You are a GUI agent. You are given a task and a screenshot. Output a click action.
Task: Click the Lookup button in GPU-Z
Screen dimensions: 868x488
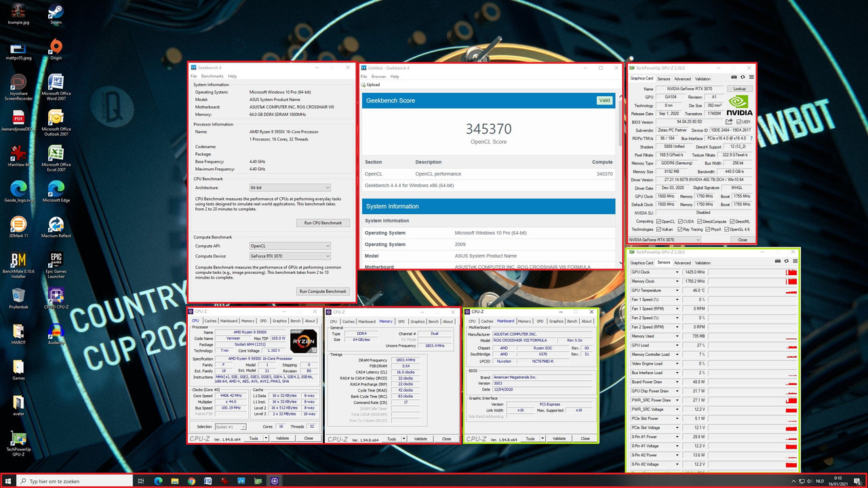pyautogui.click(x=739, y=89)
